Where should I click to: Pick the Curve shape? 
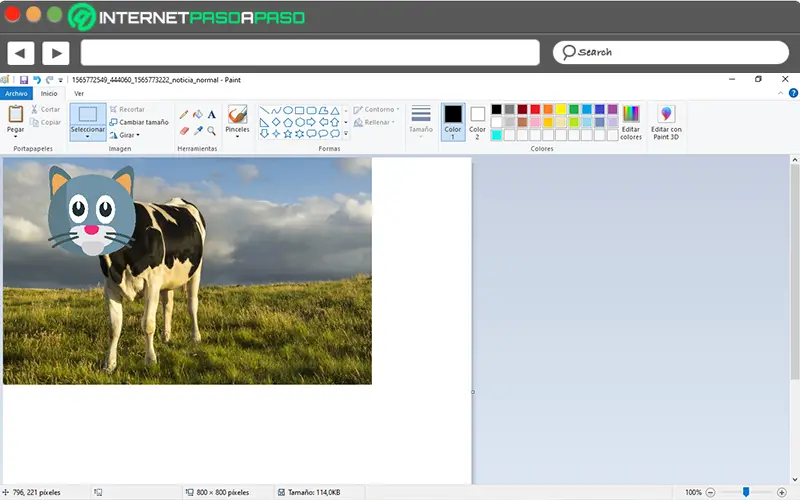[276, 110]
